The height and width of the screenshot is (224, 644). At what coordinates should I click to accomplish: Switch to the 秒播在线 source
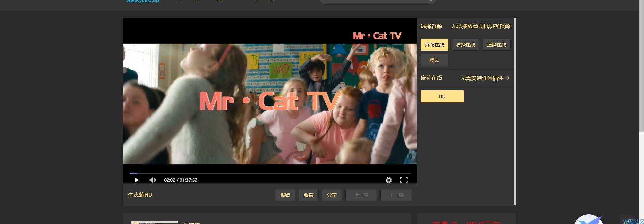click(465, 45)
